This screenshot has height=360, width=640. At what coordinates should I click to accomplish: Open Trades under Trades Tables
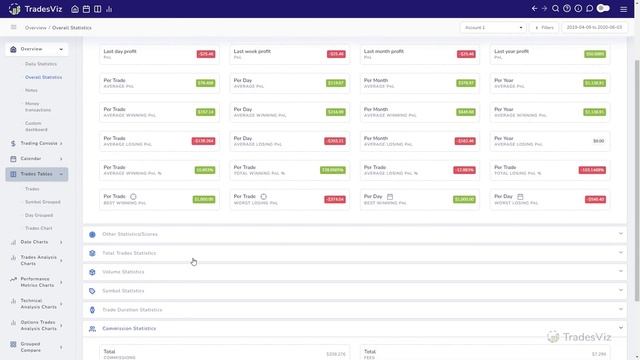(x=32, y=189)
